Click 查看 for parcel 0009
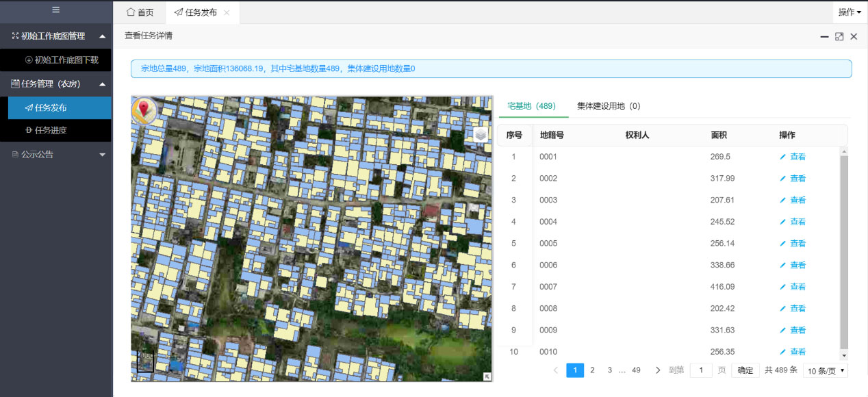 click(x=793, y=331)
